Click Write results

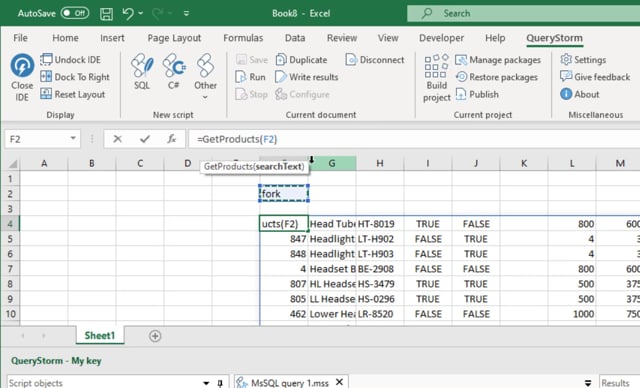(307, 77)
